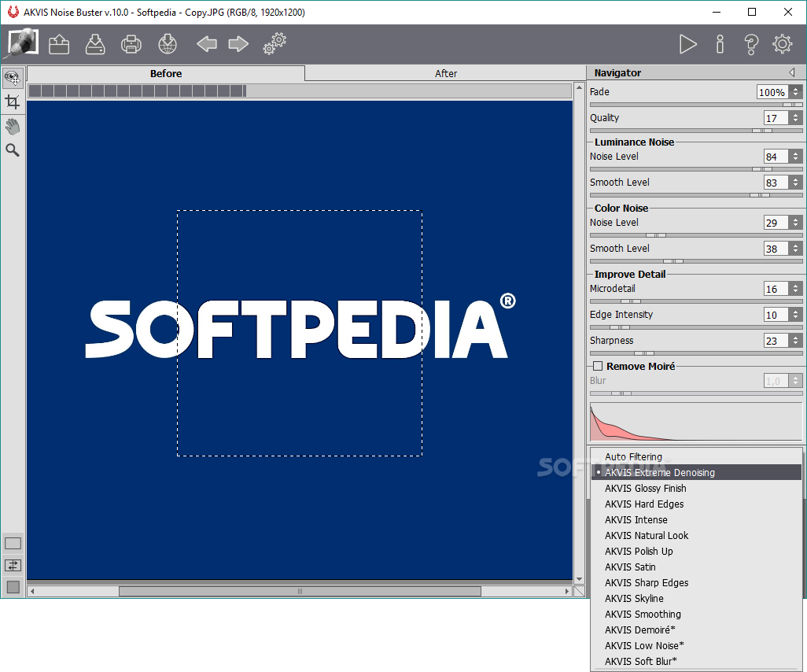
Task: Click the Microdetail slider
Action: (x=696, y=301)
